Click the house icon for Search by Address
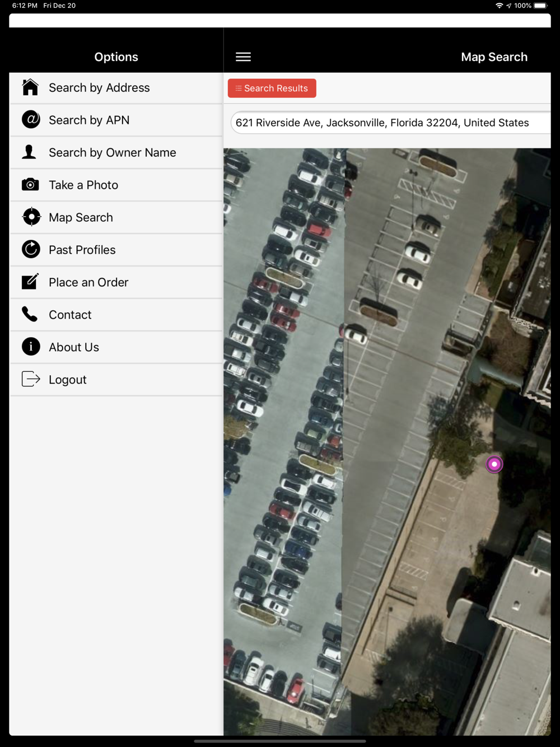560x747 pixels. pyautogui.click(x=30, y=87)
